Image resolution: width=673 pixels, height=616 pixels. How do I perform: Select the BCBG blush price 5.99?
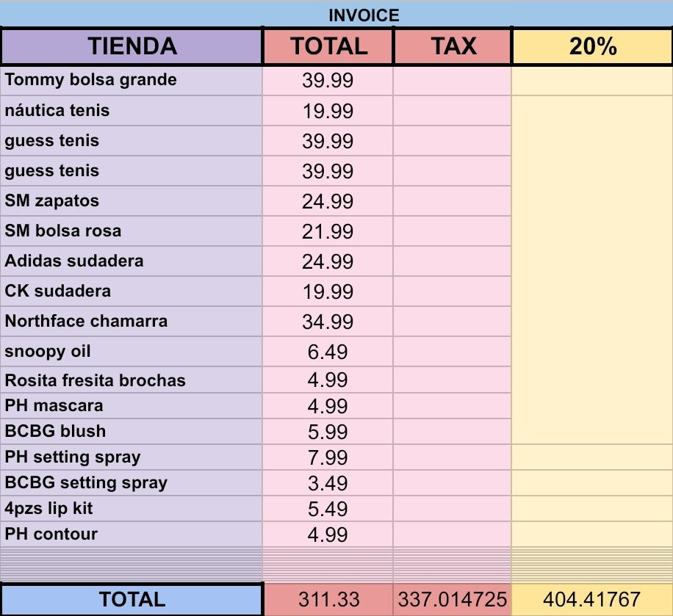coord(328,432)
